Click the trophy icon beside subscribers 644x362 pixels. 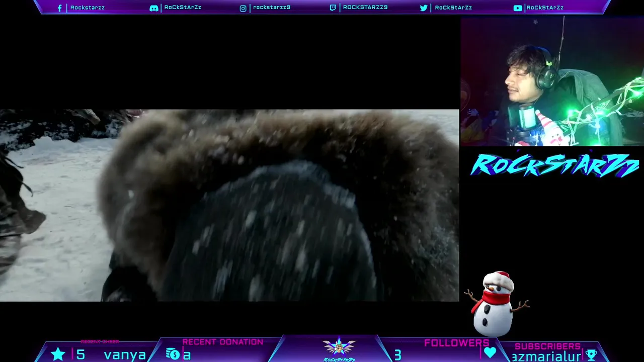[x=591, y=355]
